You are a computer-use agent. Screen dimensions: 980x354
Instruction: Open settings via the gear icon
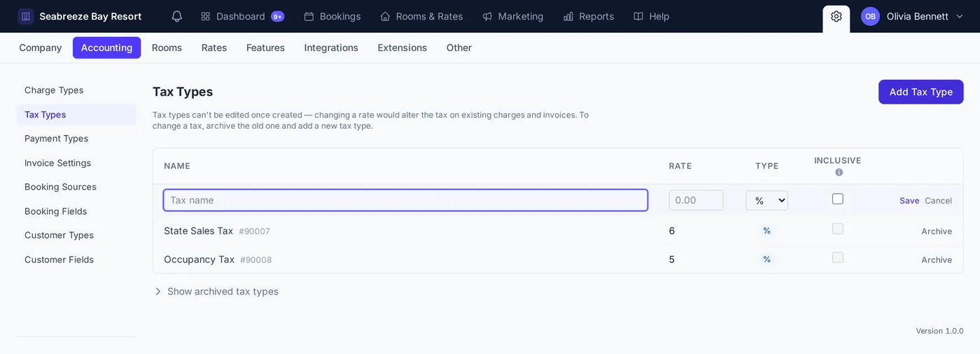point(836,16)
